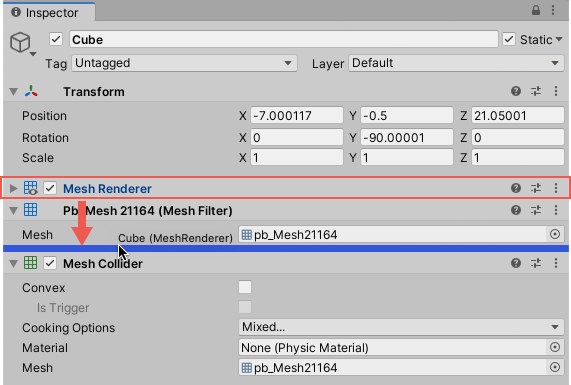Edit Rotation Z value field
Screen dimensions: 571x385
[518, 138]
